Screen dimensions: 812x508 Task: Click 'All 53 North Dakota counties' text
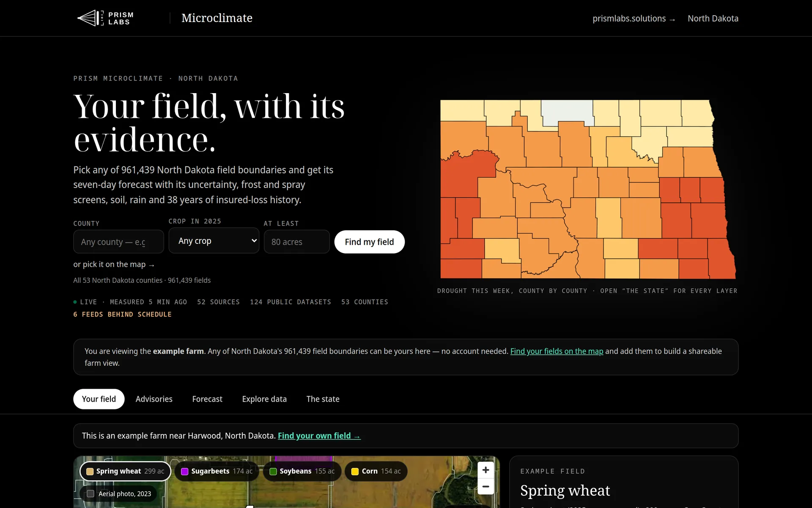tap(118, 280)
